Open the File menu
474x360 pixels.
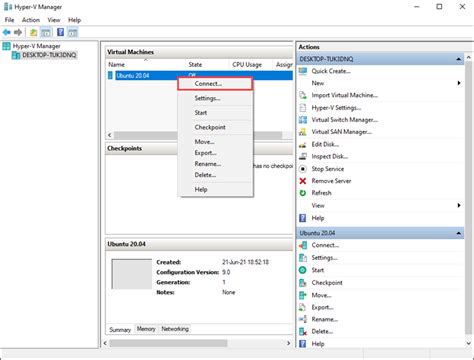click(9, 20)
